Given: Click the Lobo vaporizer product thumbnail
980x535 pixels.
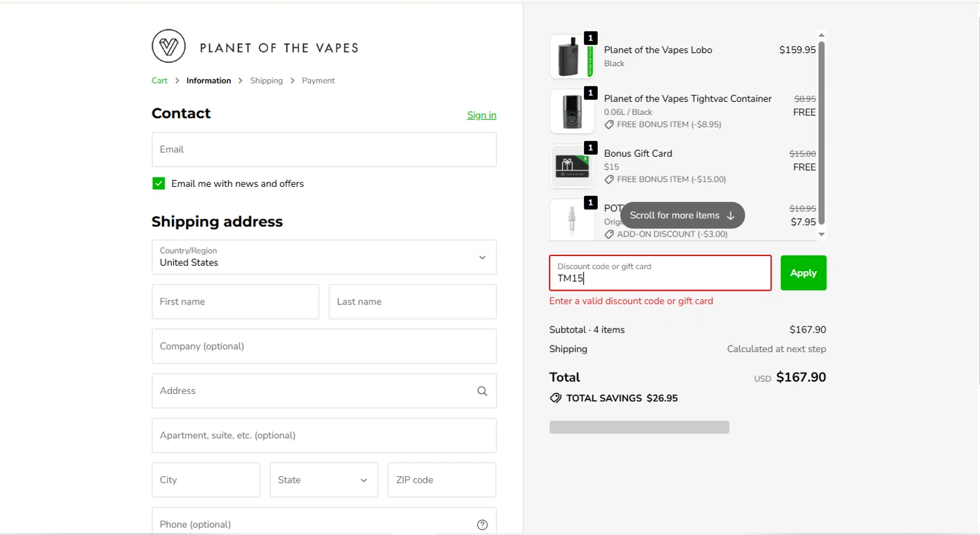Looking at the screenshot, I should pos(572,56).
